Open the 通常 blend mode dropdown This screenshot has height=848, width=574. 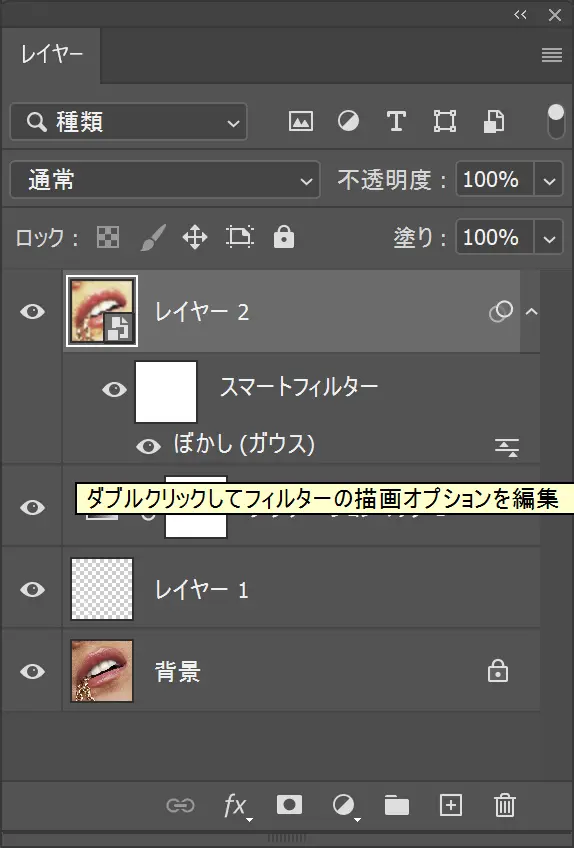(165, 180)
